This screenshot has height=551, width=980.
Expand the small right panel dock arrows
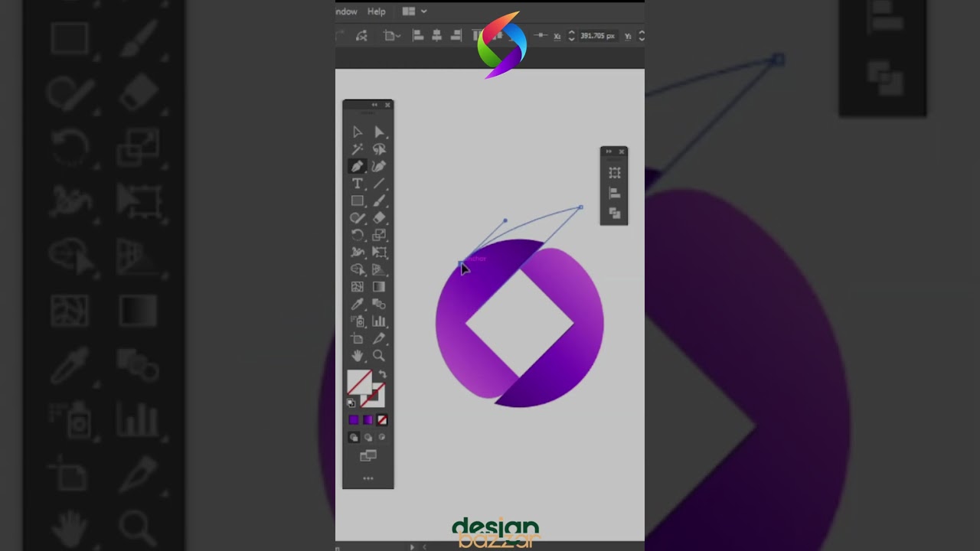(x=609, y=152)
